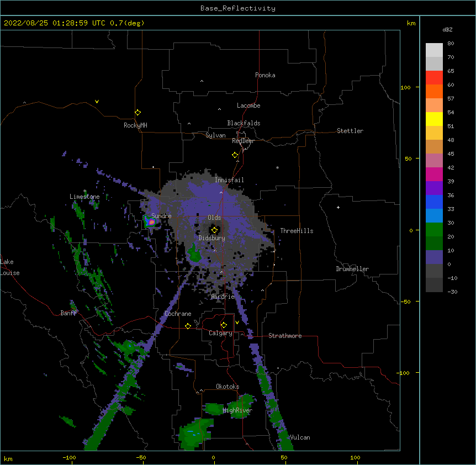The width and height of the screenshot is (476, 465).
Task: Click the Drumheller city label
Action: coord(352,269)
